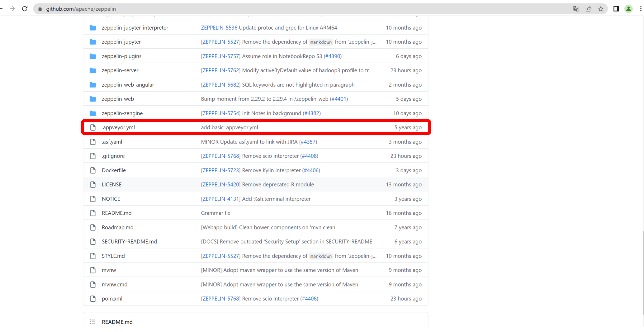Image resolution: width=644 pixels, height=332 pixels.
Task: Open the zeppelin-server folder
Action: click(120, 70)
